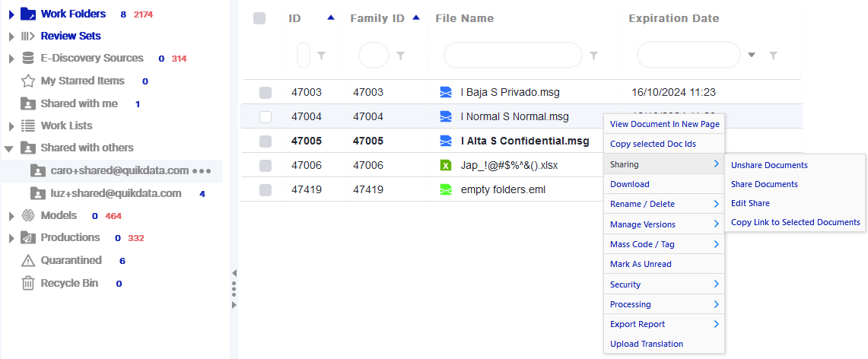
Task: Click the Recycle Bin trash icon
Action: [27, 283]
